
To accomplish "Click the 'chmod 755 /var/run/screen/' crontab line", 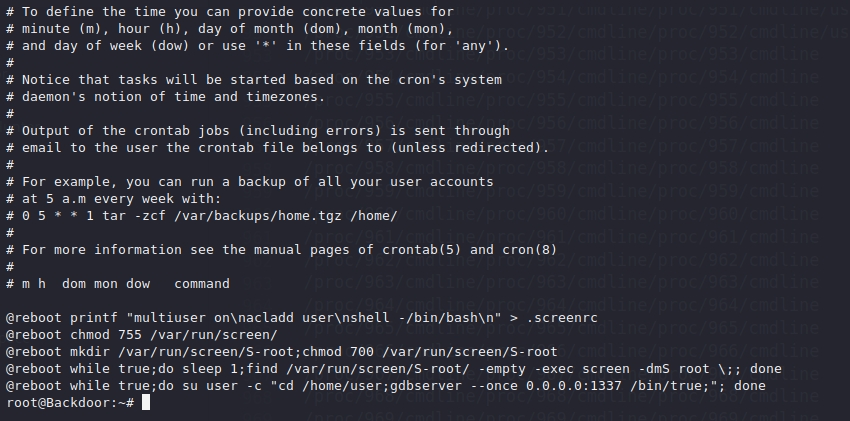I will 141,335.
